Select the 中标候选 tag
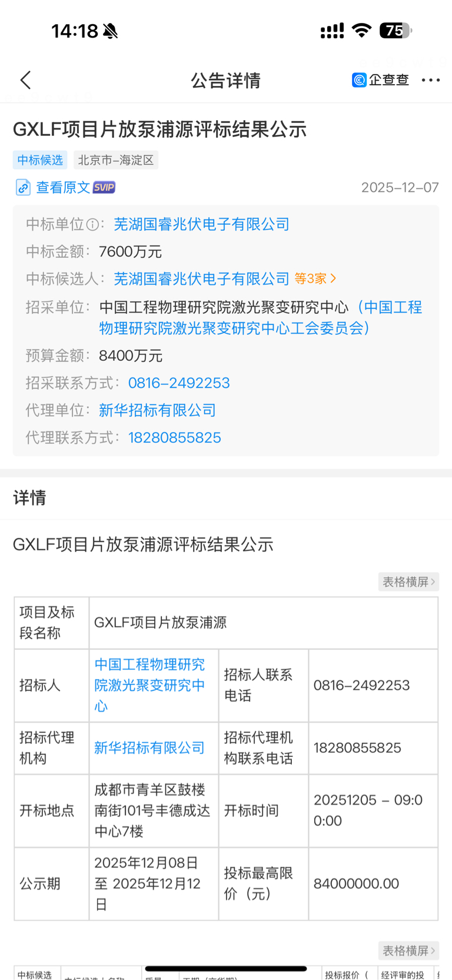The height and width of the screenshot is (980, 452). pos(40,160)
